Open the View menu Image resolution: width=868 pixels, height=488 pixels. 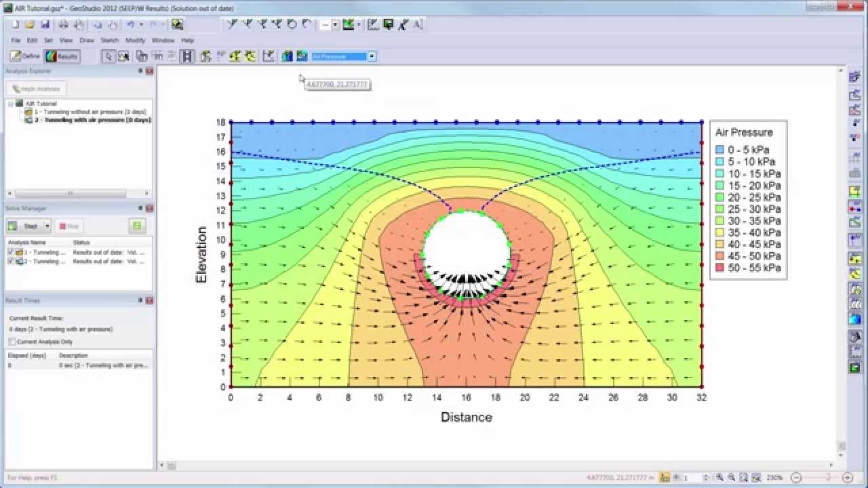(66, 41)
